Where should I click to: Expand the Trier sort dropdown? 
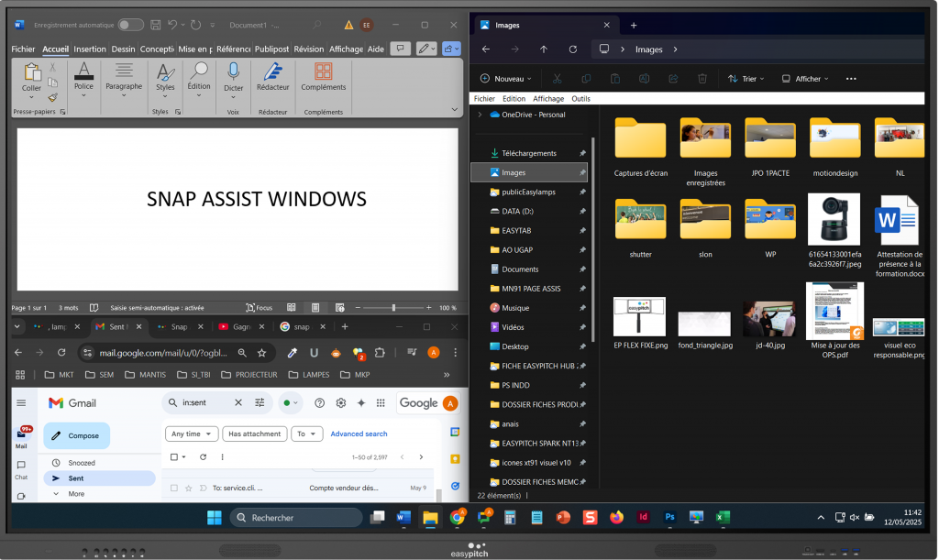(x=747, y=79)
